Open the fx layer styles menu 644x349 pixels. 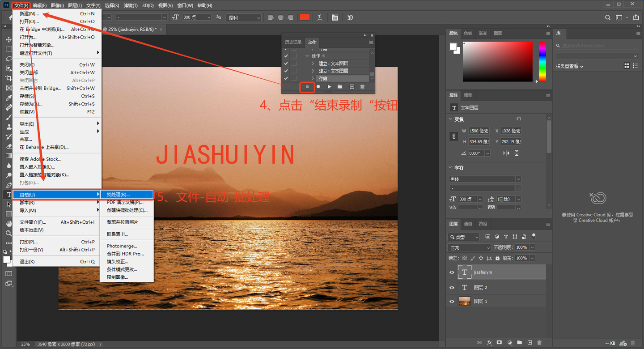point(489,343)
